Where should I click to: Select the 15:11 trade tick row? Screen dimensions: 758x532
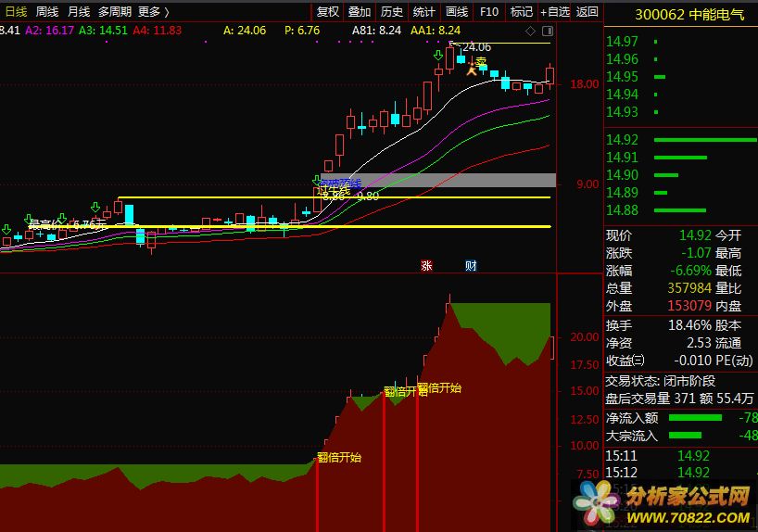(681, 456)
